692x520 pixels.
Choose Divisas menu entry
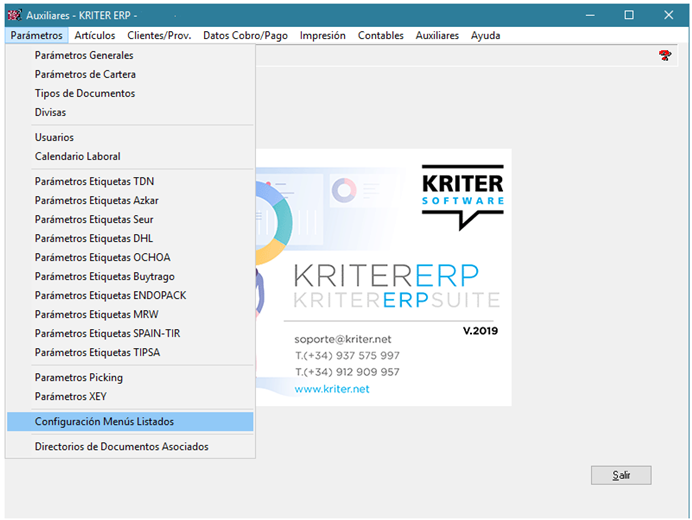pos(130,112)
